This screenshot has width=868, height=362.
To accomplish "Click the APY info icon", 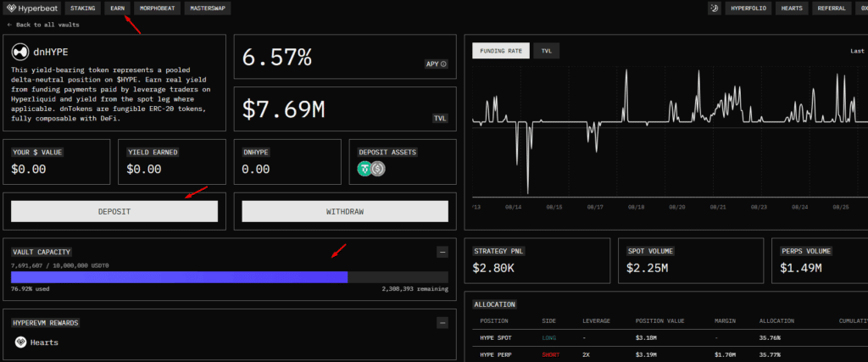I will [443, 64].
